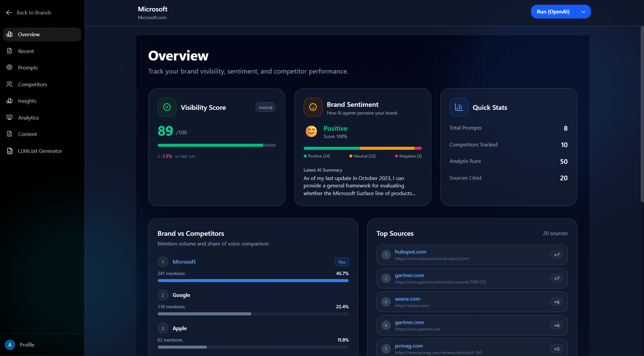The height and width of the screenshot is (356, 644).
Task: Click the Competitors people icon in sidebar
Action: point(9,84)
